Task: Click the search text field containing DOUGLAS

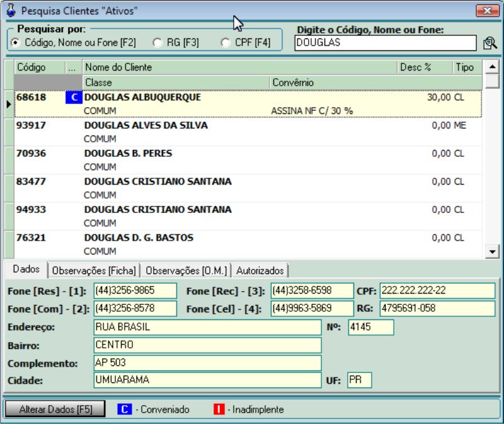Action: coord(385,43)
